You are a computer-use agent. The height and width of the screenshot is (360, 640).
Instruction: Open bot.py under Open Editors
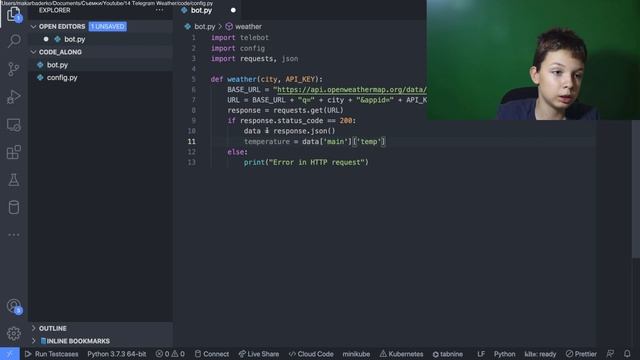(74, 39)
